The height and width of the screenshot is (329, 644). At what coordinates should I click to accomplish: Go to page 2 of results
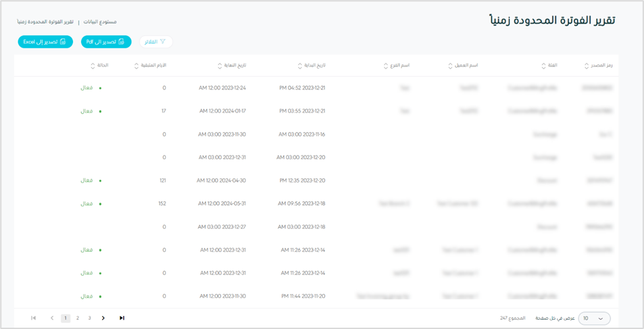[x=78, y=318]
